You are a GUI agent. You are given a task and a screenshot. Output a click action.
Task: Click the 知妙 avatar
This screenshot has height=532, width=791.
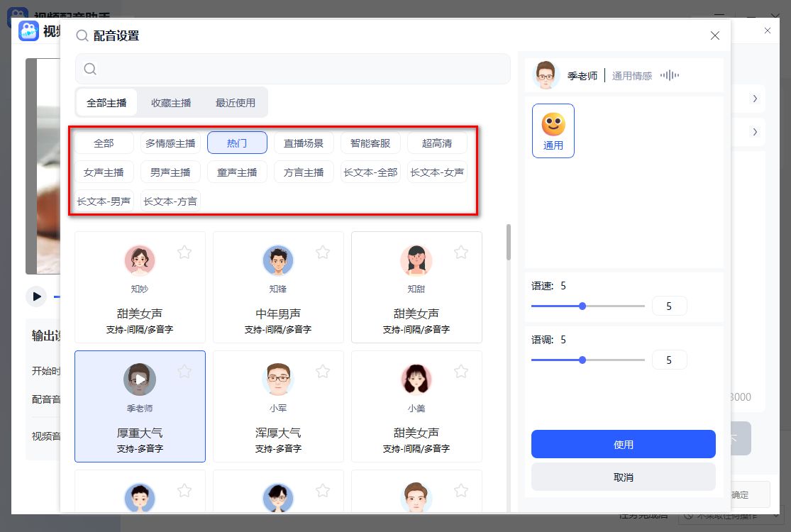point(140,260)
